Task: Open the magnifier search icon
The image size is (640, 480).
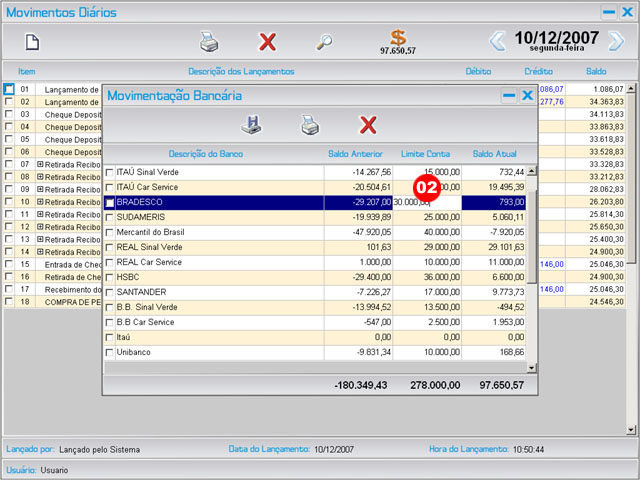Action: 325,42
